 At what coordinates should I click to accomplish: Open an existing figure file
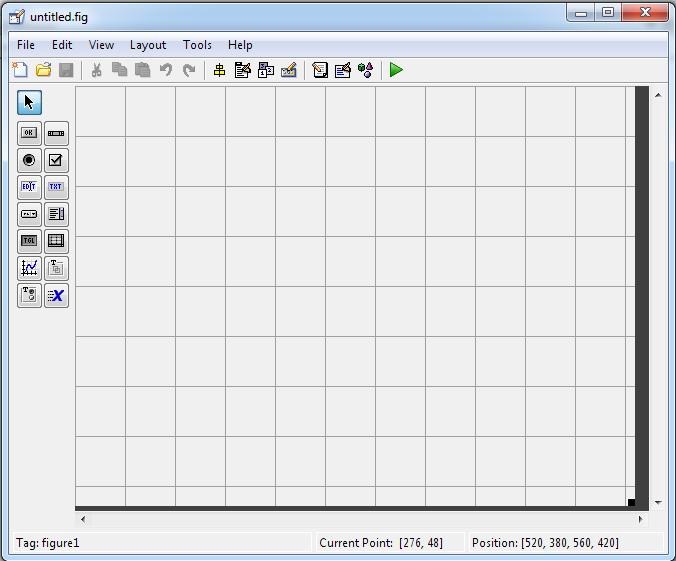click(43, 70)
